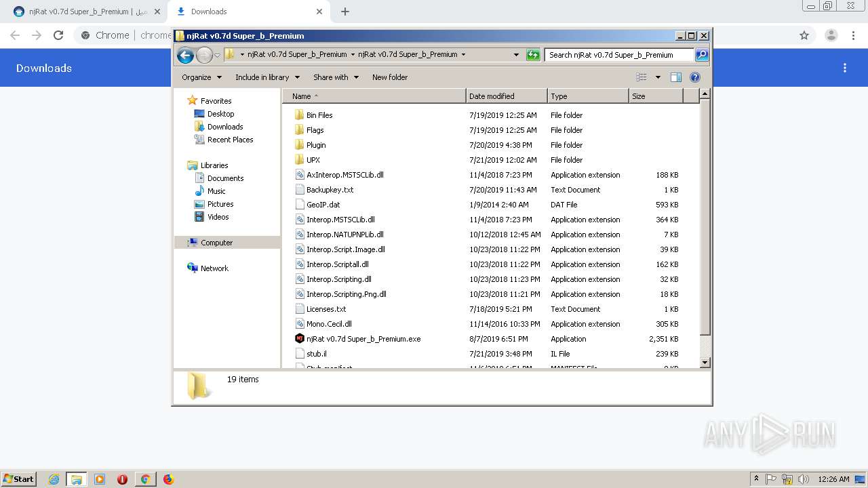Sort by the Type column header
Image resolution: width=868 pixels, height=488 pixels.
point(588,96)
